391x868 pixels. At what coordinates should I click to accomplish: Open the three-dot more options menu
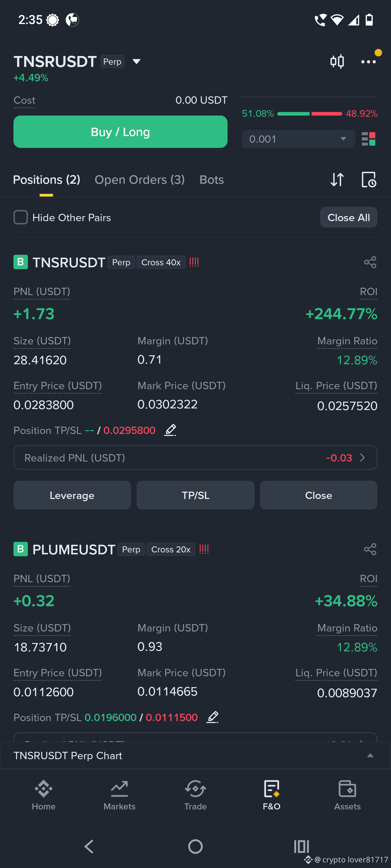pyautogui.click(x=368, y=62)
